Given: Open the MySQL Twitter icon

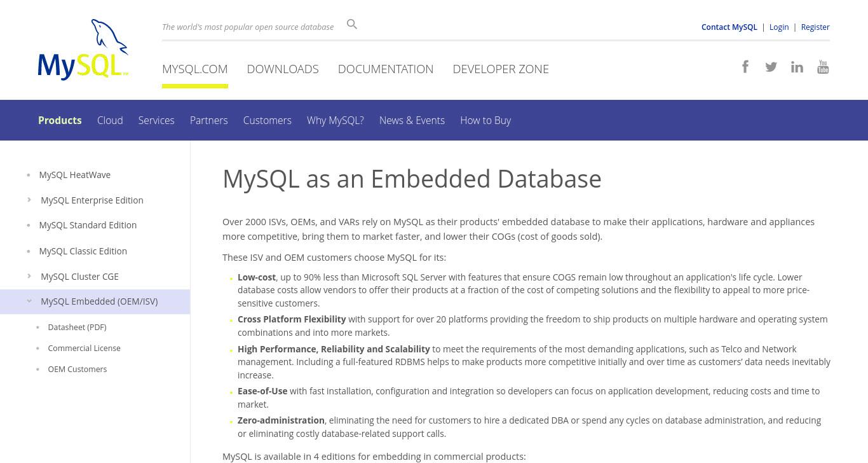Looking at the screenshot, I should click(771, 67).
